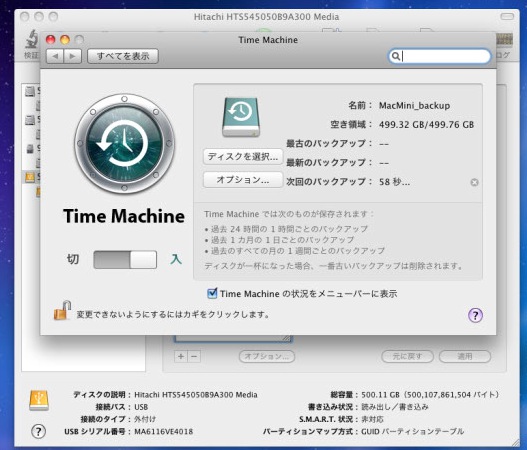527x450 pixels.
Task: Minimize the Time Machine window with yellow button
Action: (65, 40)
